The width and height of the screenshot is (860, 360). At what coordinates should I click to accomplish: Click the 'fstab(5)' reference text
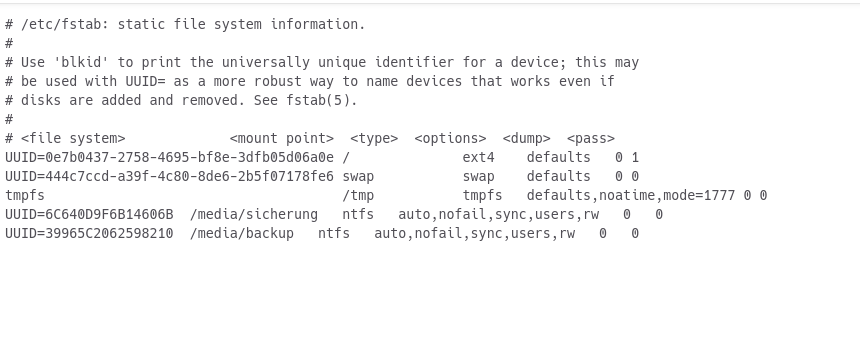[319, 100]
